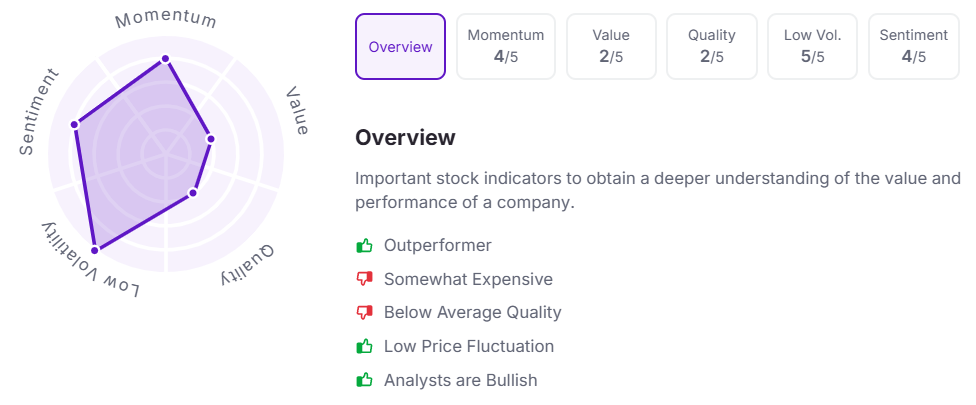Click the thumbs-up icon beside Analysts are Bullish
Image resolution: width=976 pixels, height=405 pixels.
click(x=364, y=379)
